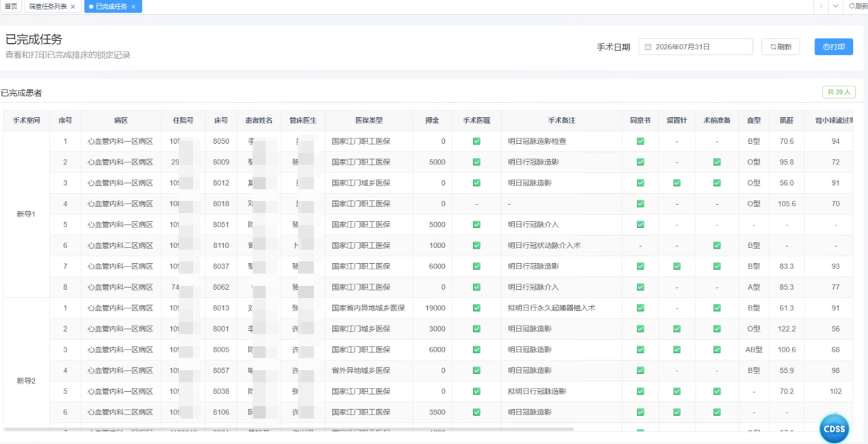The height and width of the screenshot is (444, 868).
Task: Click the 共 20 人 count badge
Action: point(839,92)
